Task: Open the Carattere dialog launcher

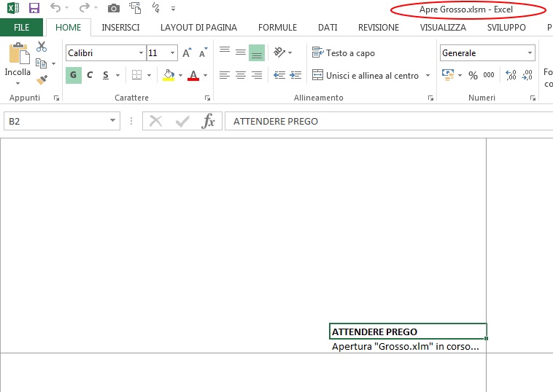Action: coord(207,98)
